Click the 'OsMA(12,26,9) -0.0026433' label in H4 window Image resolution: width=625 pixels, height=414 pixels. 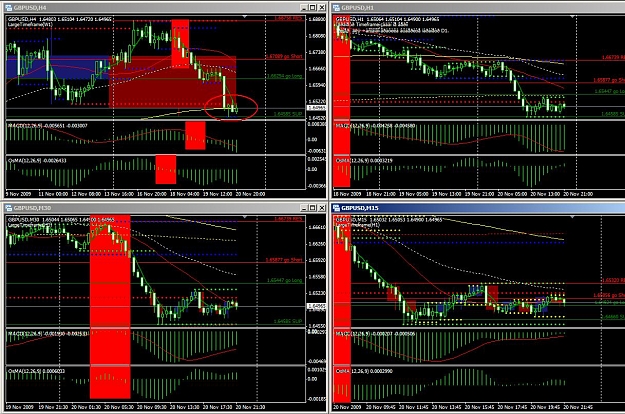[x=37, y=161]
